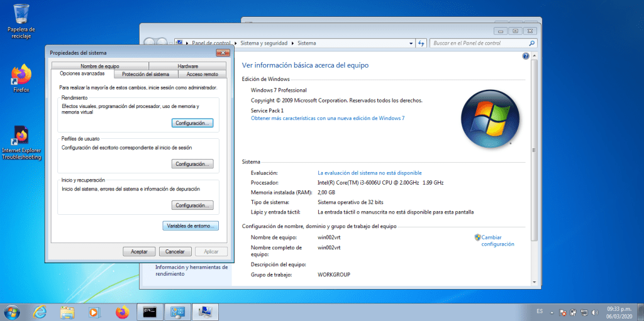Open the Firefox desktop shortcut
The width and height of the screenshot is (644, 321).
coord(21,75)
